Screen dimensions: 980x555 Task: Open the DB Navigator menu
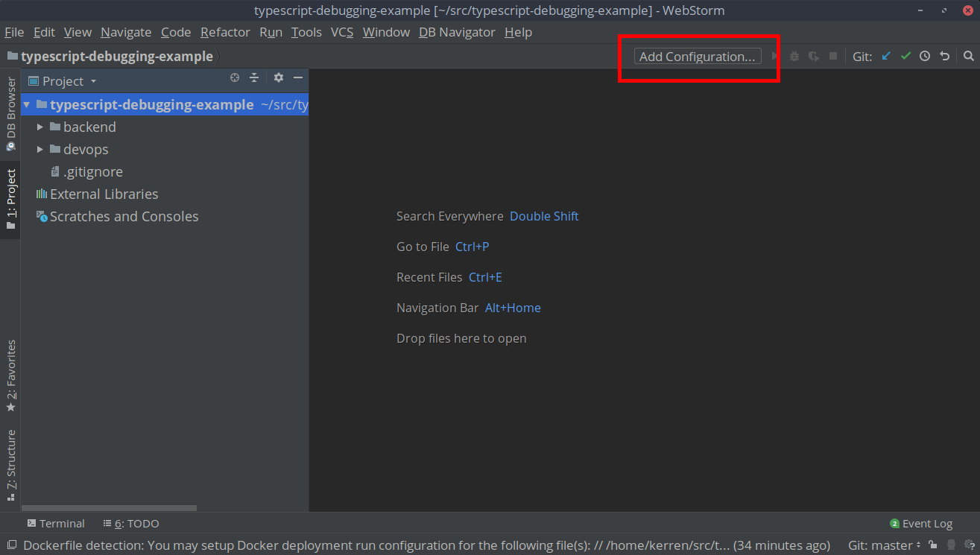tap(457, 32)
